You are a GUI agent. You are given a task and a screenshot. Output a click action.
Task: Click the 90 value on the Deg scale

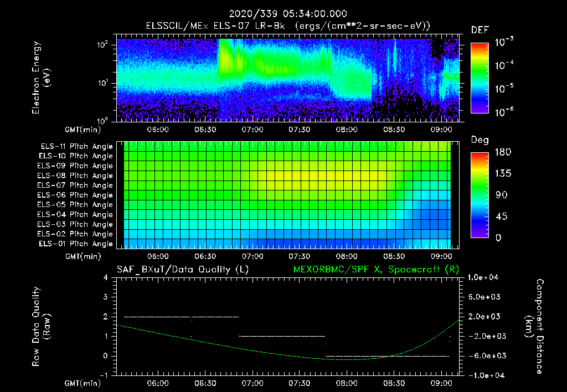click(x=502, y=195)
